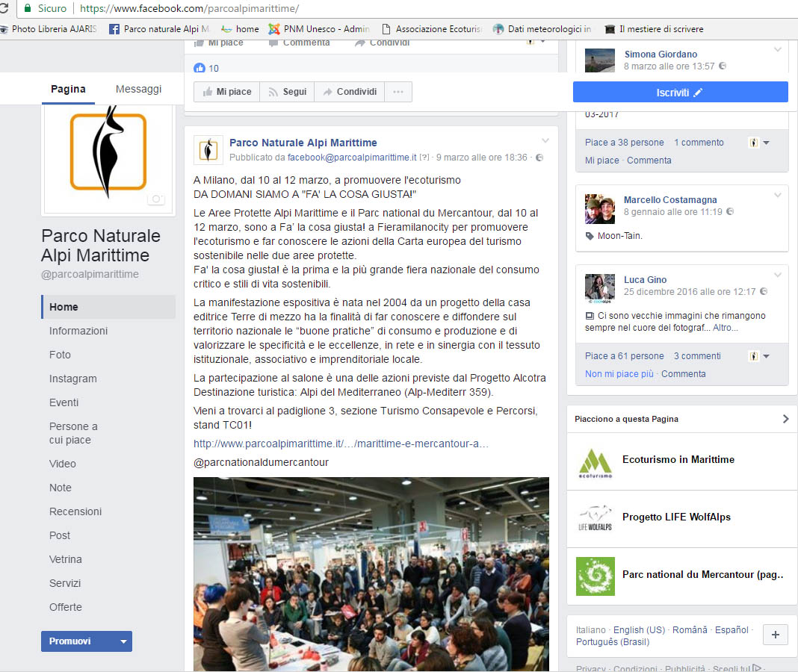Viewport: 798px width, 672px height.
Task: Click the Condividi share button
Action: (x=350, y=92)
